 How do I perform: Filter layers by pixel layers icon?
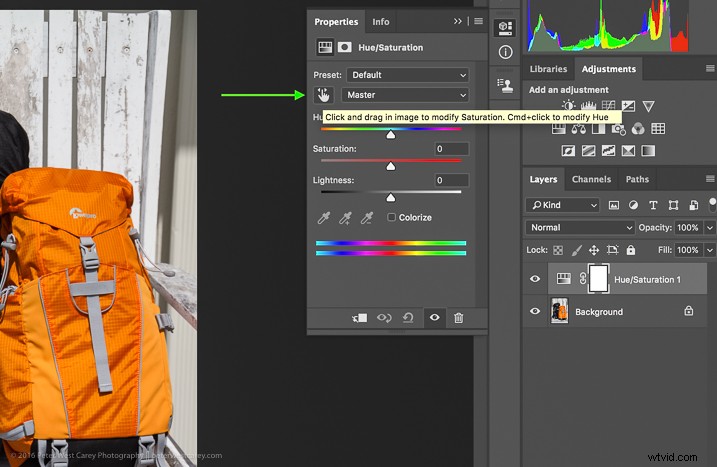click(614, 205)
